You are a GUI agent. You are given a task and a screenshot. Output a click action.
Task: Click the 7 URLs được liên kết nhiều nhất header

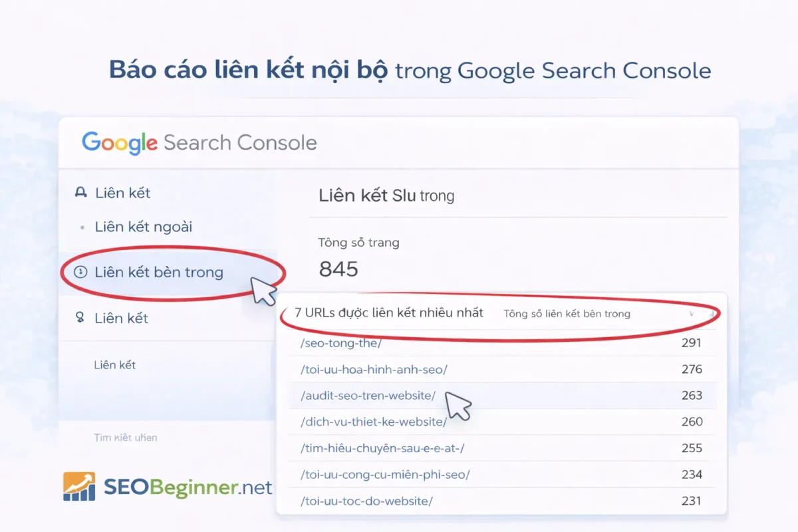pyautogui.click(x=388, y=313)
